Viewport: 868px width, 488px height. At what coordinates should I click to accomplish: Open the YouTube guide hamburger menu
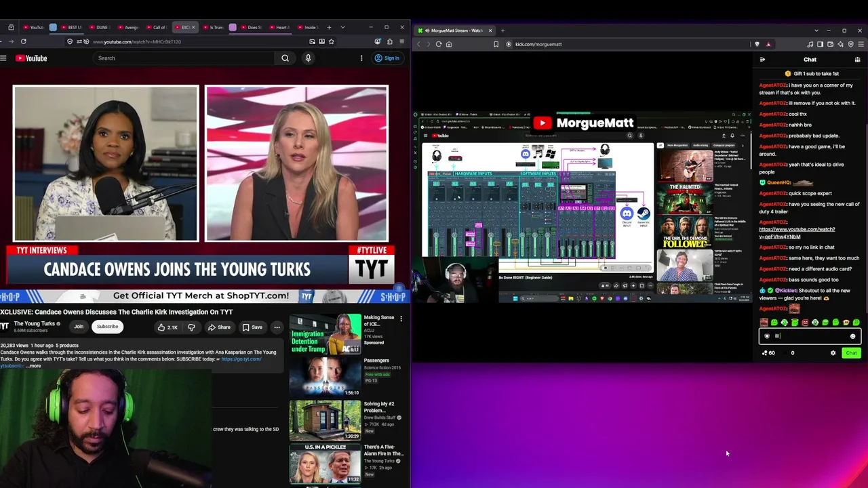pos(3,58)
